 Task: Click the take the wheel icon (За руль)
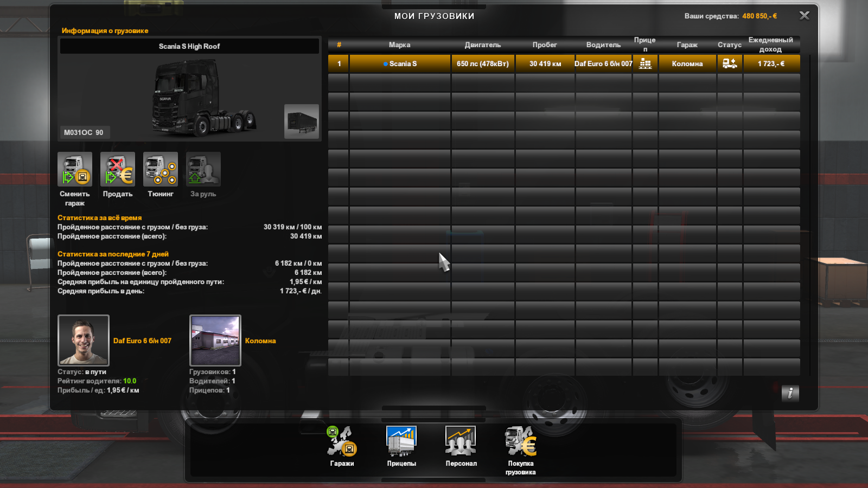pos(203,170)
